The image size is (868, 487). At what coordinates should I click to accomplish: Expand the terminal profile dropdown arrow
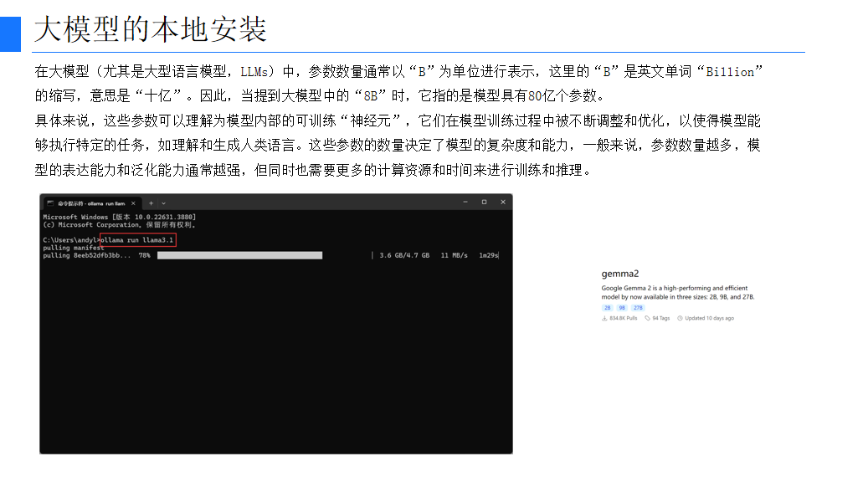[x=163, y=203]
